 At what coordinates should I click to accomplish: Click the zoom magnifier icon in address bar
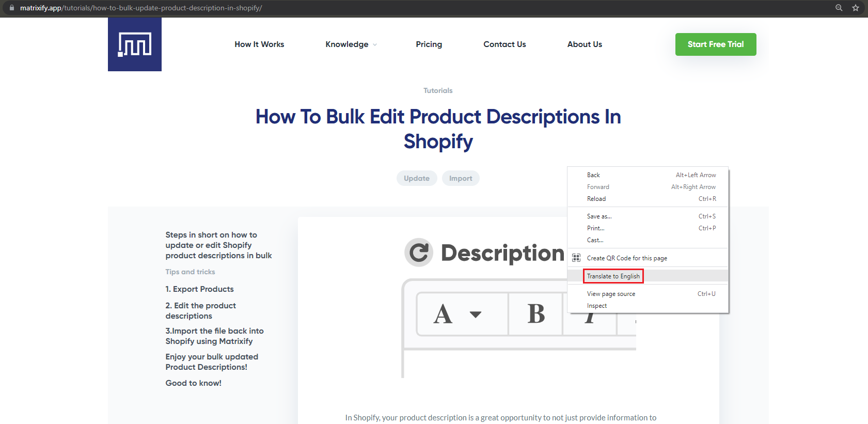(839, 8)
